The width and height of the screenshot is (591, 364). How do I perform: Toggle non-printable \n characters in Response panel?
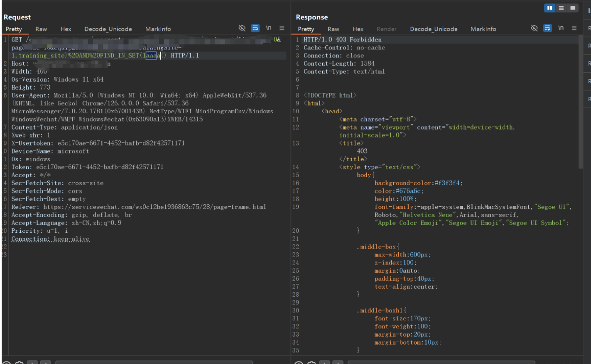pyautogui.click(x=561, y=28)
